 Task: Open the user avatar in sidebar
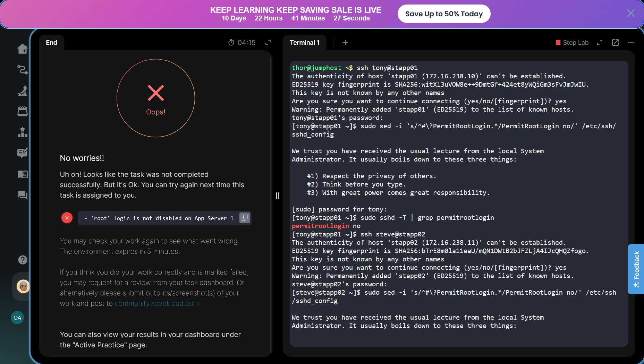23,286
